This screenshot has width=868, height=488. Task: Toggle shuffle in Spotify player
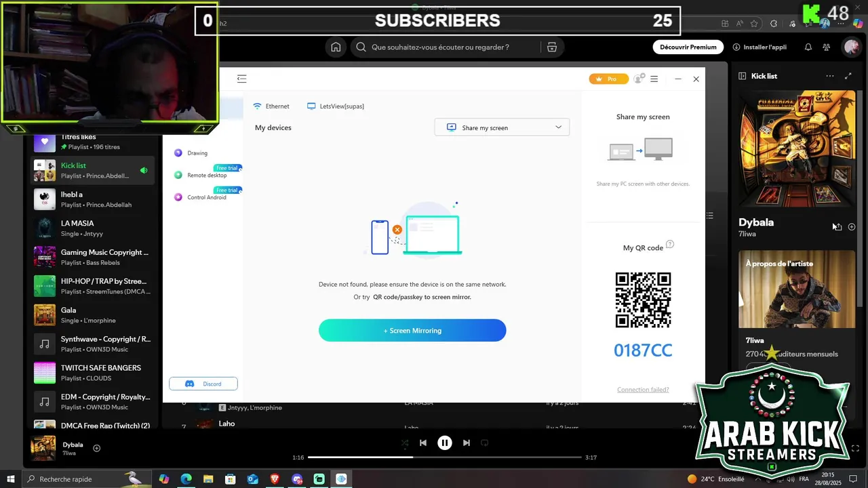[x=405, y=443]
